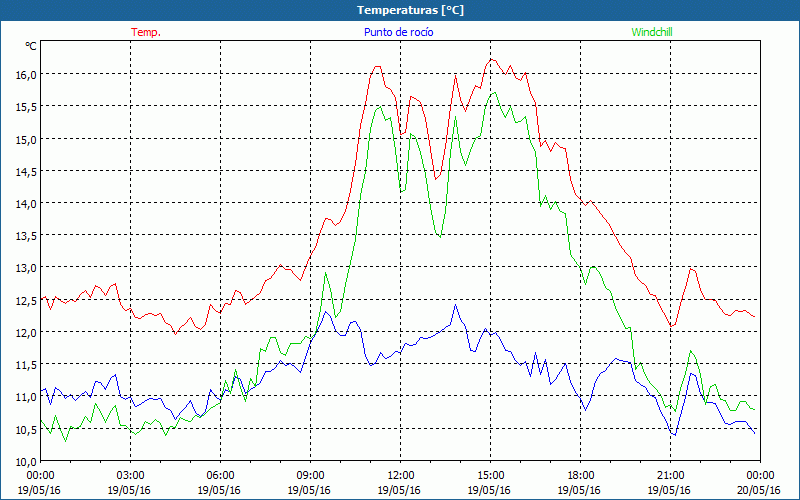
Task: Select the red 'Temp.' legend label
Action: point(146,32)
